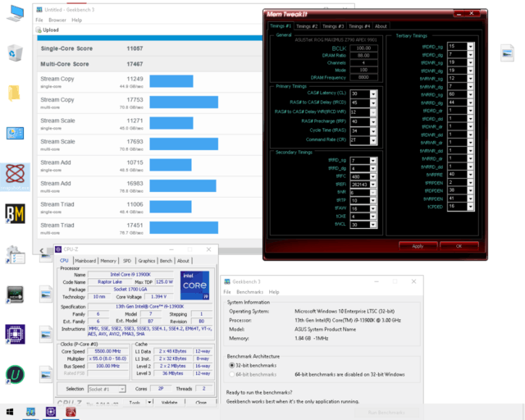Select the snapshot.exe desktop icon
This screenshot has height=420, width=525.
tap(15, 177)
